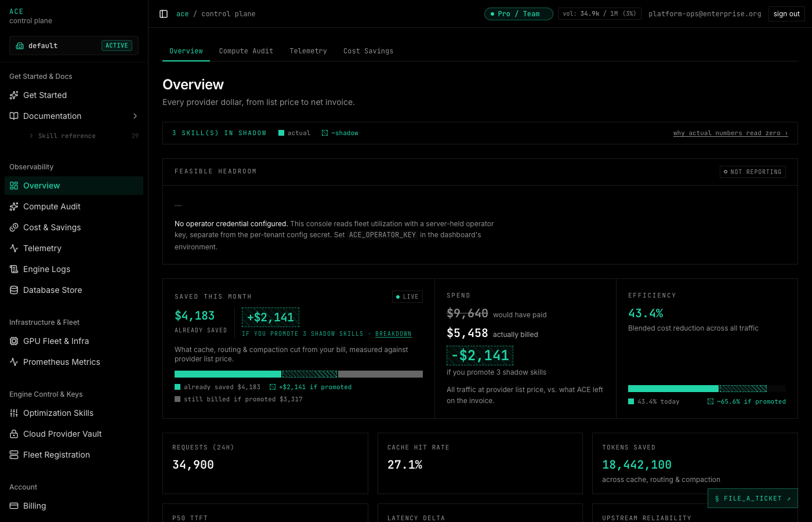Switch to the Cost Savings tab
Viewport: 812px width, 522px height.
[x=368, y=51]
